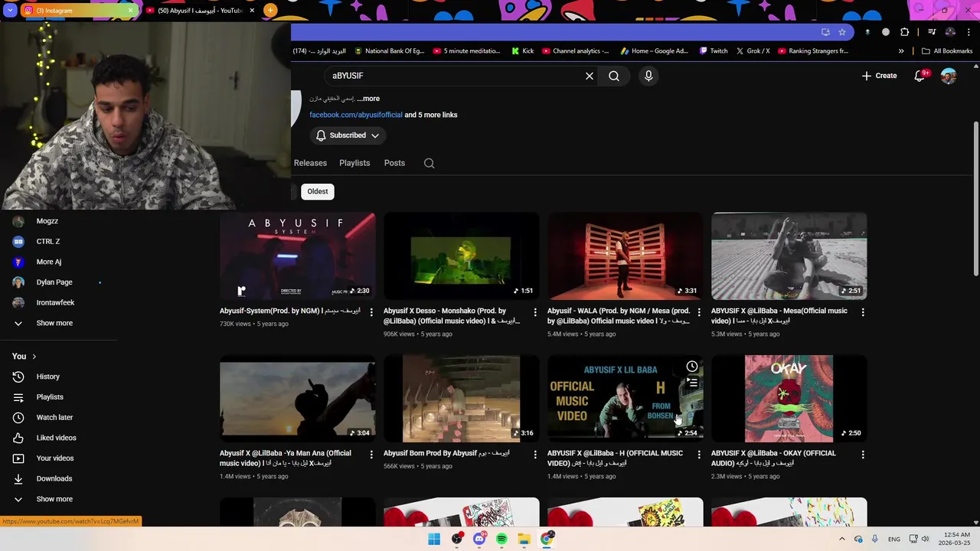Start voice search with the microphone icon
Screen dimensions: 980x551
tap(648, 76)
